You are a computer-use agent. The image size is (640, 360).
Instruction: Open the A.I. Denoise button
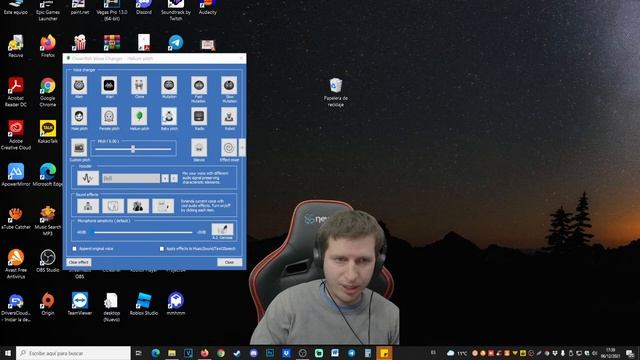tap(222, 231)
